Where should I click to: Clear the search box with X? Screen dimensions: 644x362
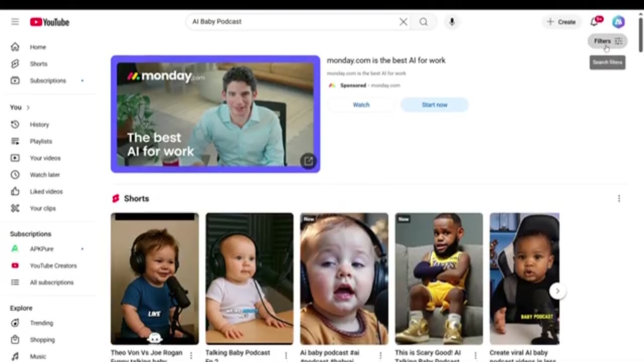click(x=404, y=22)
